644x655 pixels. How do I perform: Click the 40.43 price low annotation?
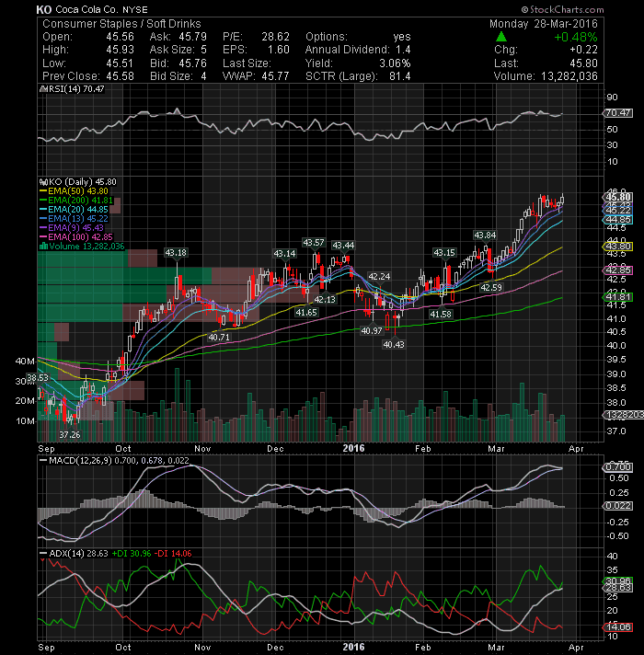tap(394, 345)
